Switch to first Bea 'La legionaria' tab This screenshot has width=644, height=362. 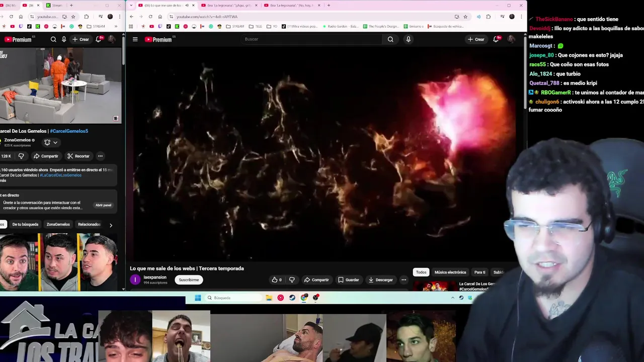229,6
